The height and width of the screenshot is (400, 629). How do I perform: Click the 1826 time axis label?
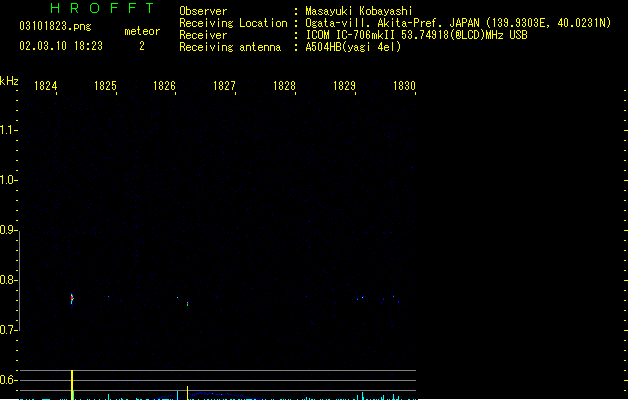[x=165, y=86]
